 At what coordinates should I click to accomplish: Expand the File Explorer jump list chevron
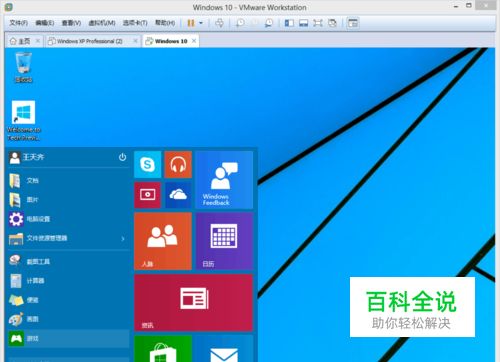[x=123, y=239]
